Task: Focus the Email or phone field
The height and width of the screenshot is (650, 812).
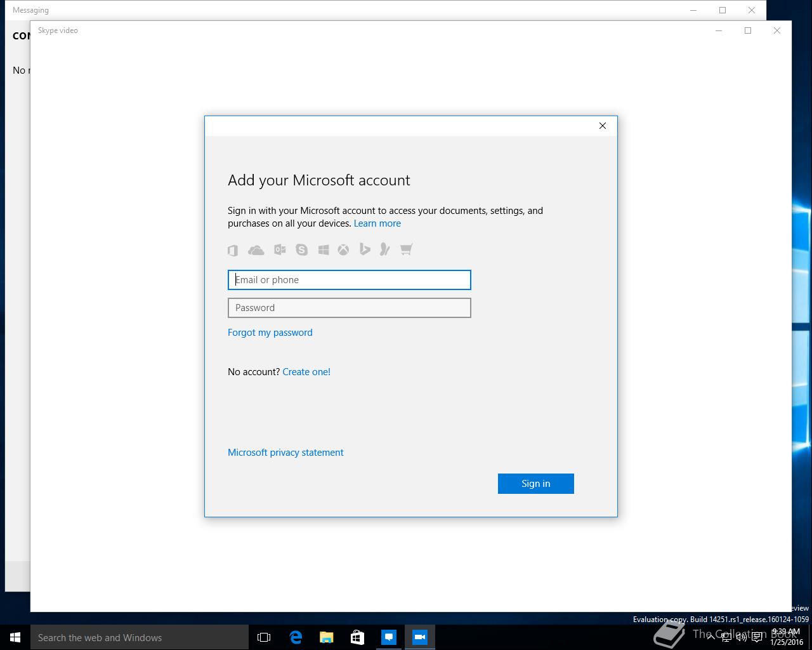Action: (x=350, y=280)
